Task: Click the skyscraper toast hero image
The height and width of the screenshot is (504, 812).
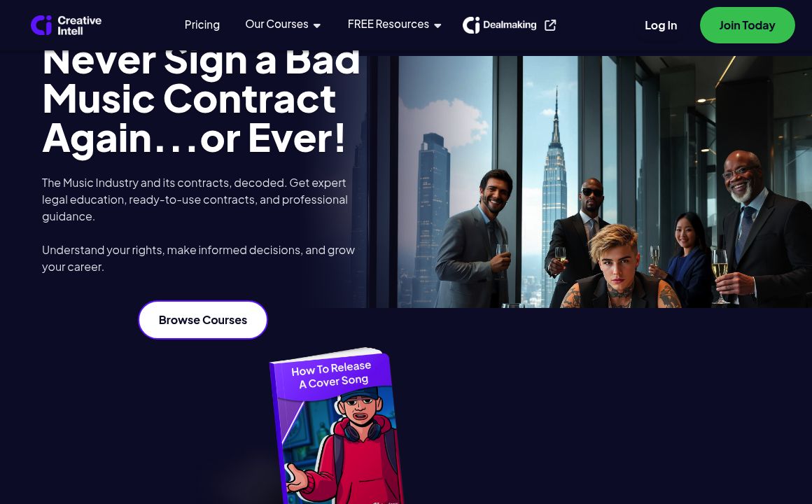Action: [x=589, y=182]
